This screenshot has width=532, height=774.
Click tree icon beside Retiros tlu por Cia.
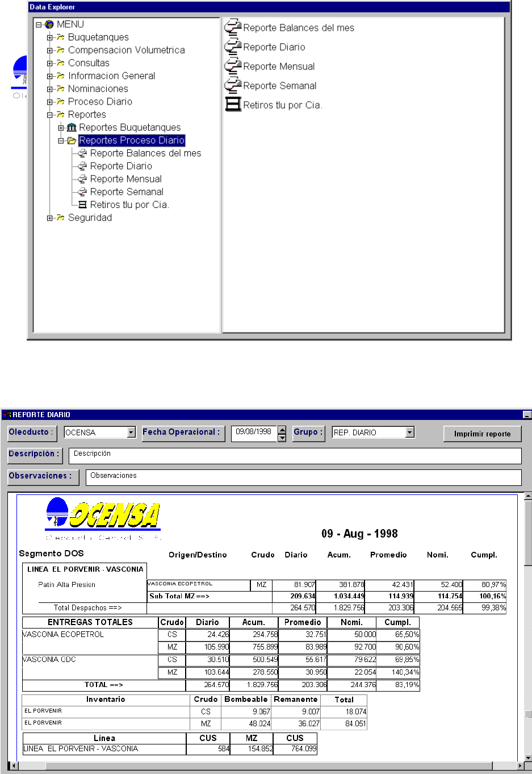click(82, 205)
